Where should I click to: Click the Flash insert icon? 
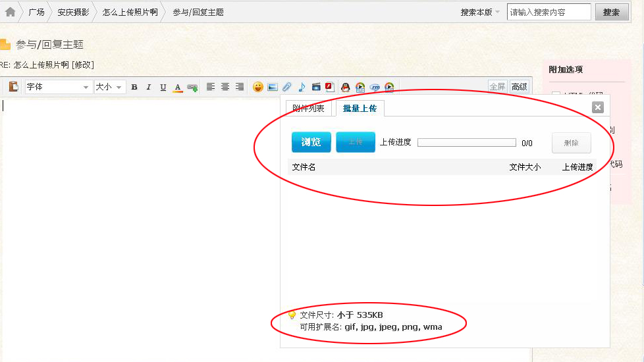[329, 87]
